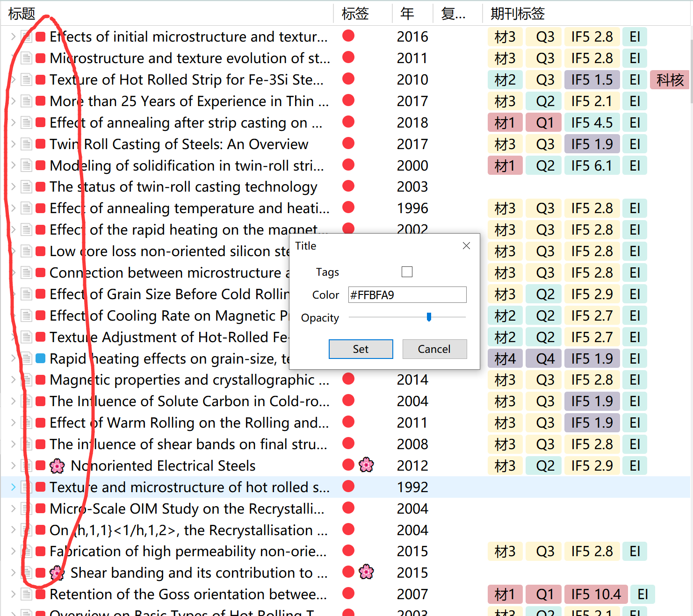Click the red circle tag in the 2016 row
The width and height of the screenshot is (693, 616).
pos(348,36)
